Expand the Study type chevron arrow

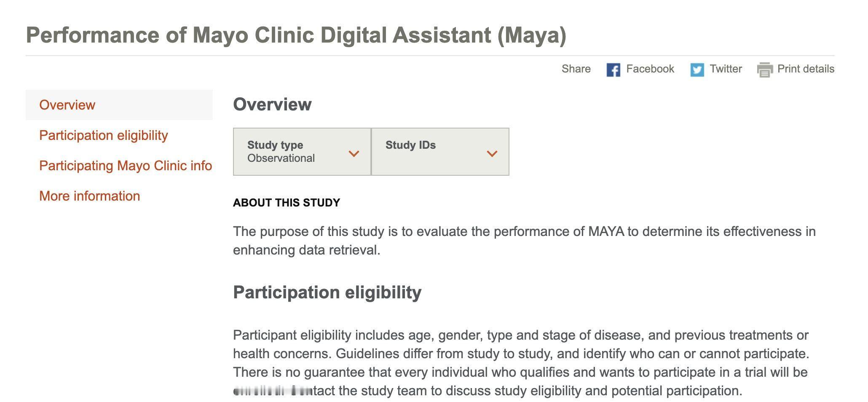click(x=354, y=154)
